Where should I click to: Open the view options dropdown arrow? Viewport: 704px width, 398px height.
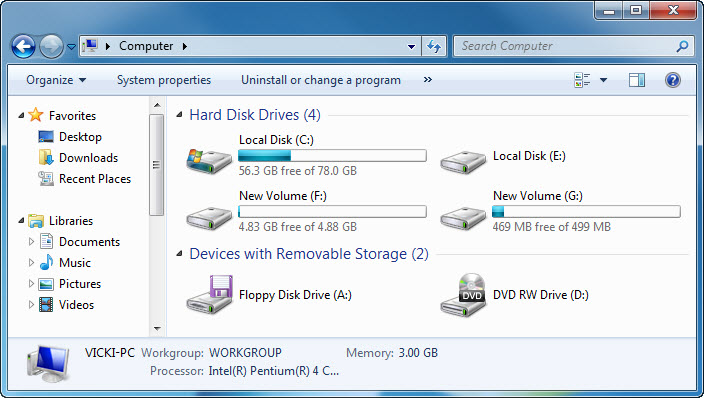(603, 80)
